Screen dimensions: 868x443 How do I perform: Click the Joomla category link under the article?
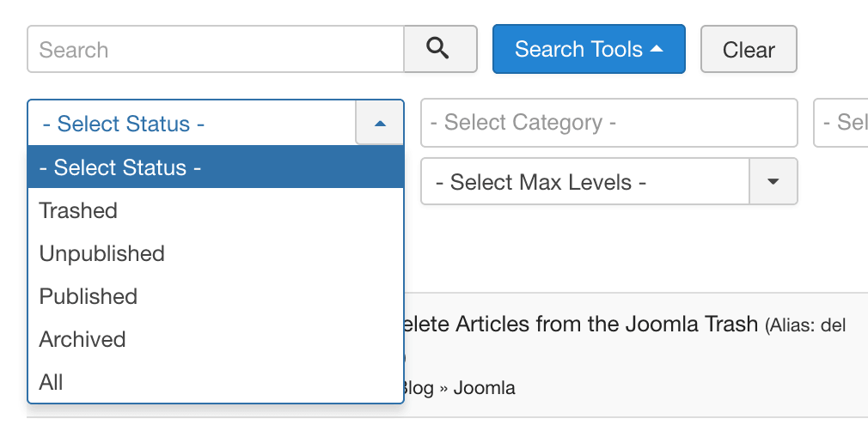pyautogui.click(x=484, y=388)
